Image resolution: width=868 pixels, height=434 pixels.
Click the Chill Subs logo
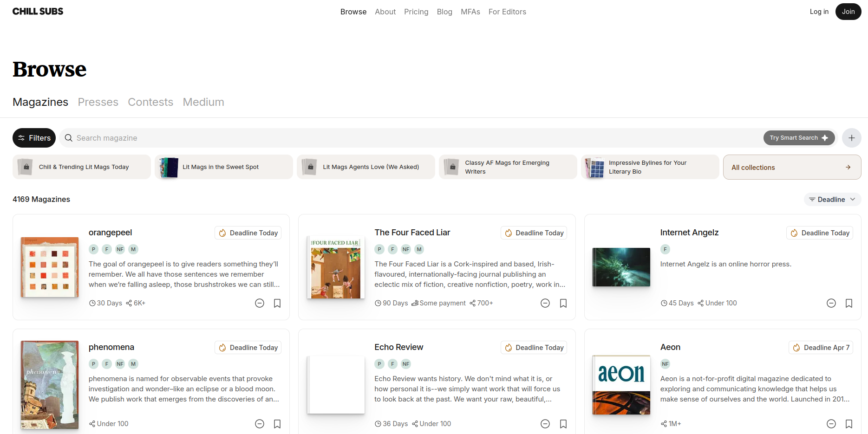pos(38,12)
